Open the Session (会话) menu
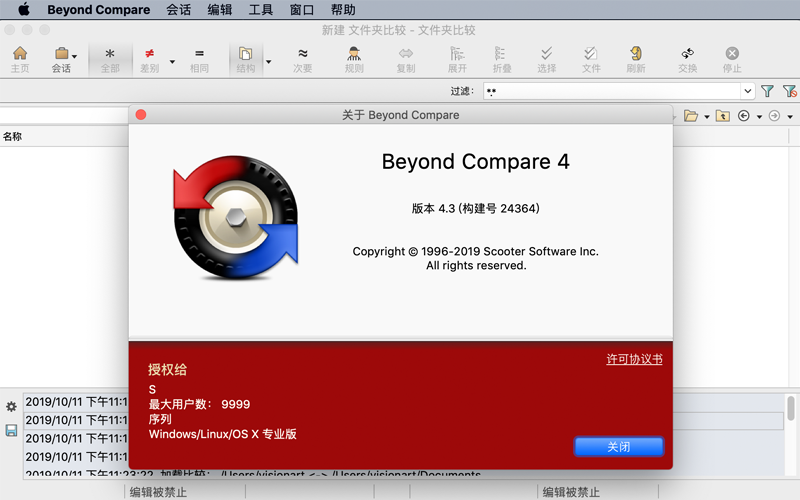 coord(179,10)
